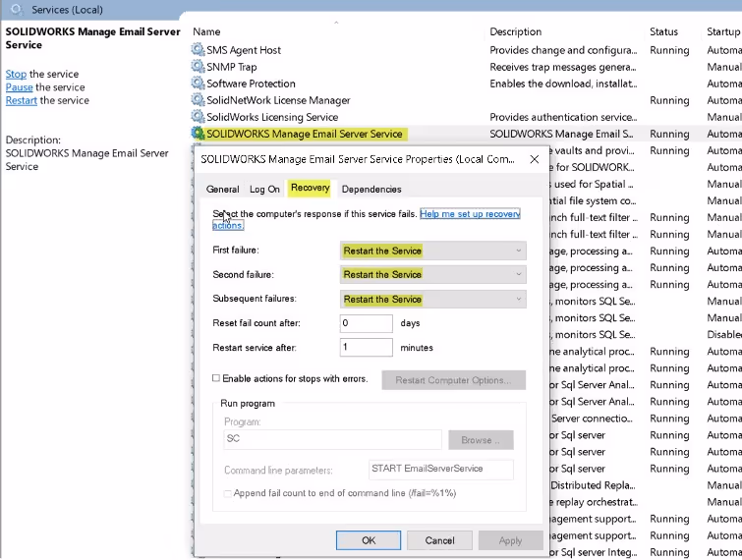
Task: Click 'Server connectio...' description text
Action: pyautogui.click(x=592, y=419)
